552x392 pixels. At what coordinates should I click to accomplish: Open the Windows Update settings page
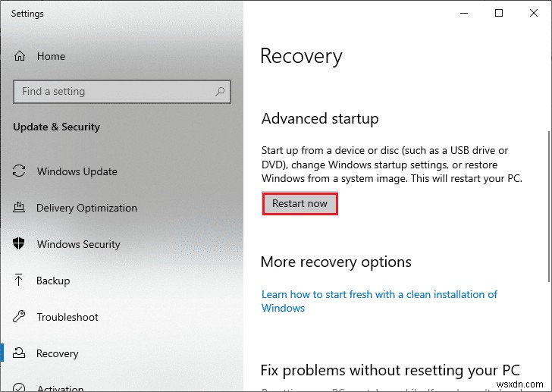tap(77, 171)
